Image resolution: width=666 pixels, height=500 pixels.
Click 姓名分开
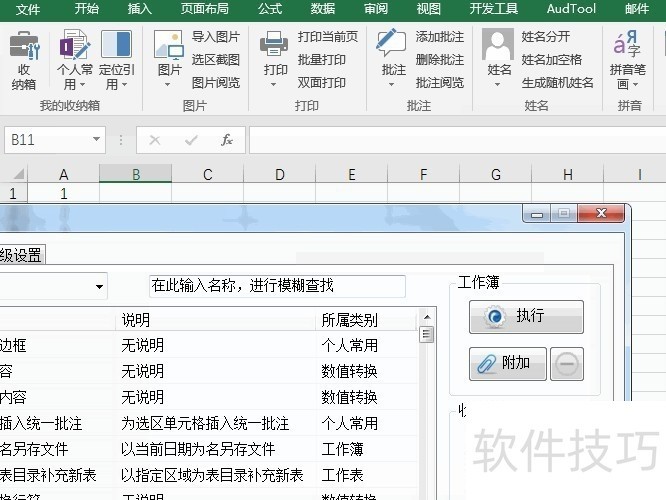[545, 37]
